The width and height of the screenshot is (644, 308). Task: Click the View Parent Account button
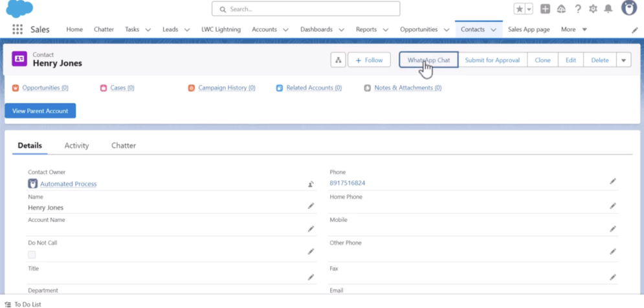40,111
